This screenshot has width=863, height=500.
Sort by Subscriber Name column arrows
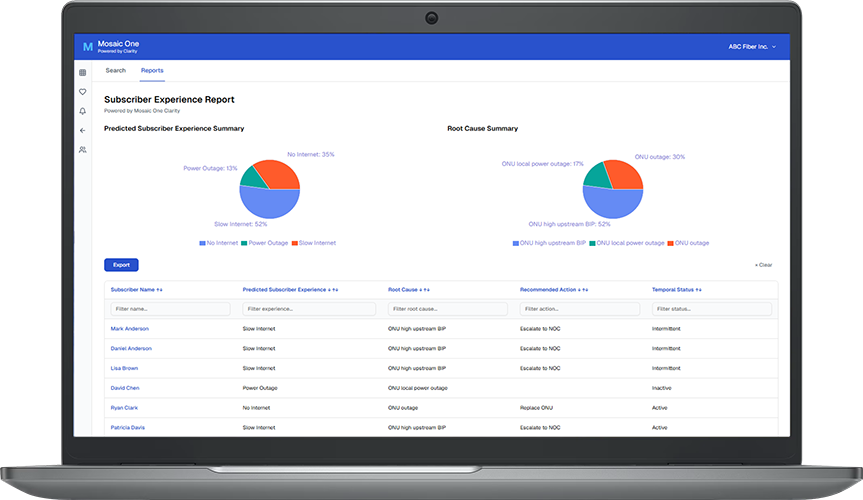[159, 290]
